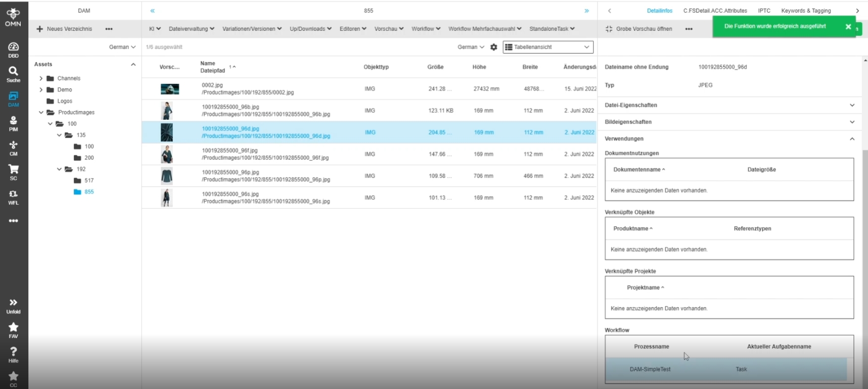The height and width of the screenshot is (389, 868).
Task: Open the Tabellenansicht view dropdown
Action: (547, 47)
